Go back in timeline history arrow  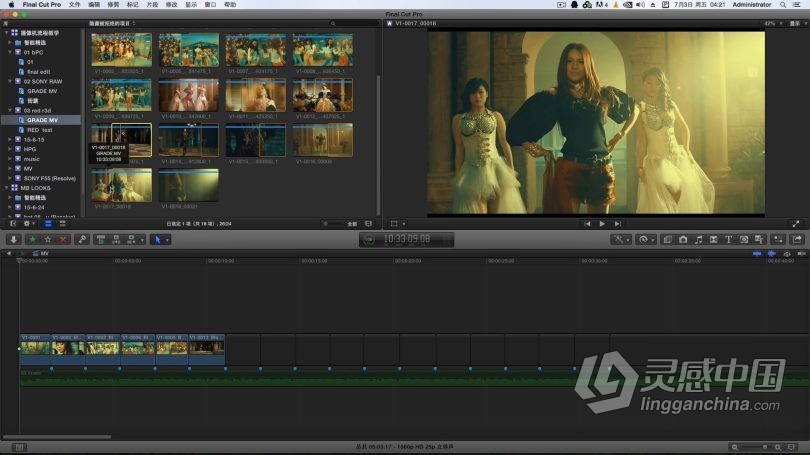(9, 254)
